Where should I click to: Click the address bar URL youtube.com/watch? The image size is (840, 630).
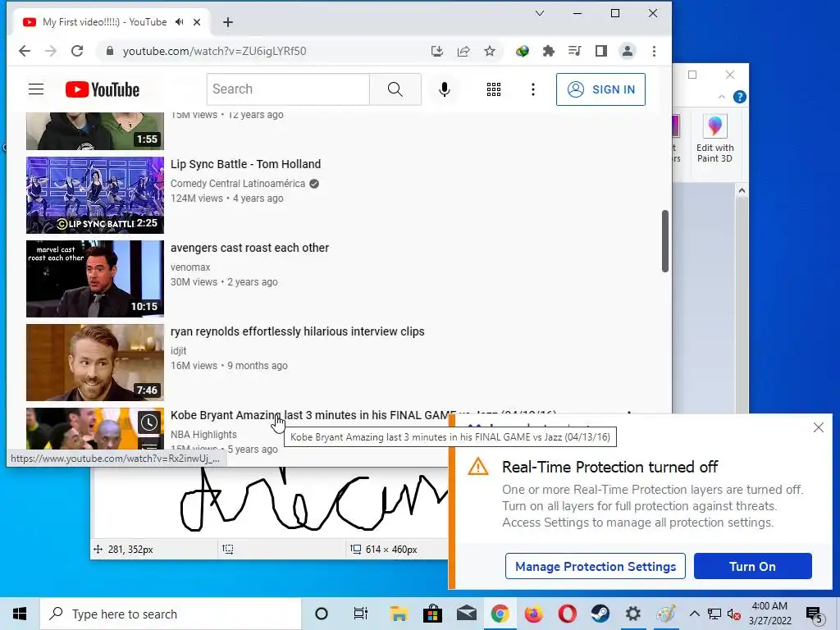pyautogui.click(x=214, y=51)
